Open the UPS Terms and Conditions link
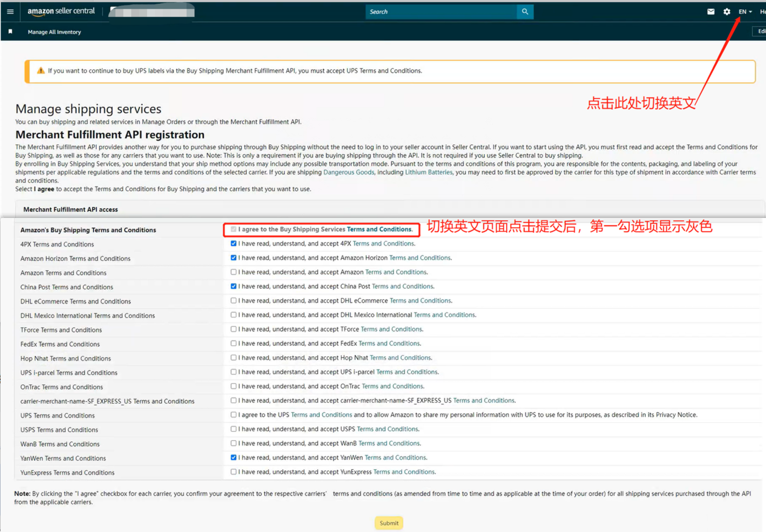The width and height of the screenshot is (766, 532). [321, 415]
